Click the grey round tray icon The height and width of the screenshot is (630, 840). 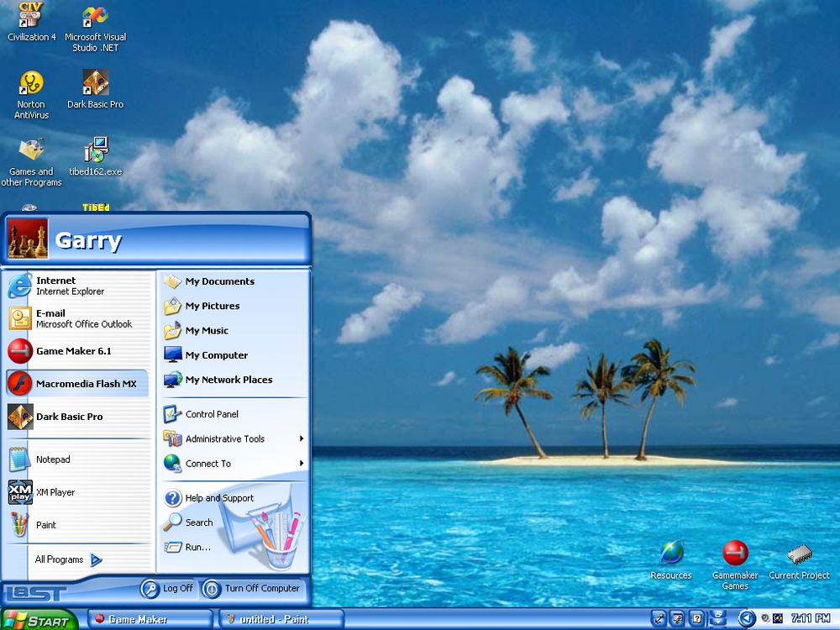765,618
